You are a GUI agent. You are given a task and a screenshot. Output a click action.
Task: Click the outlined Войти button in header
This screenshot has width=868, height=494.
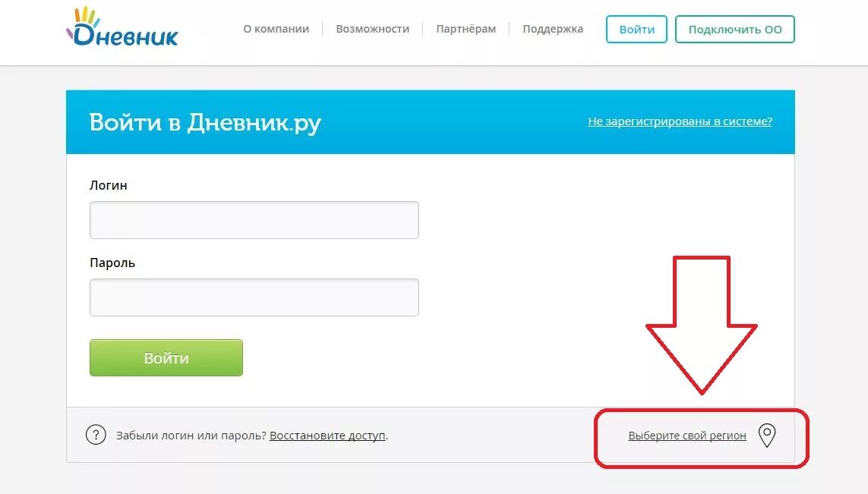636,30
